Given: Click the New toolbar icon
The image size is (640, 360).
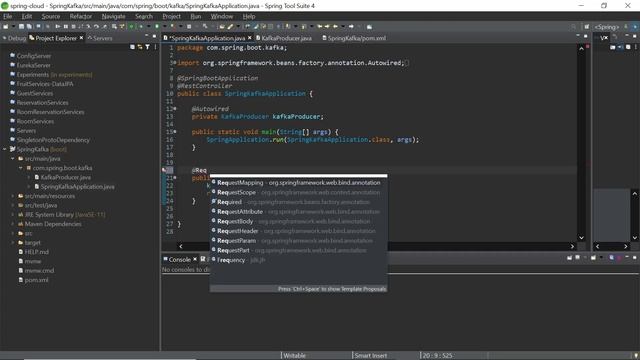Looking at the screenshot, I should click(x=6, y=27).
